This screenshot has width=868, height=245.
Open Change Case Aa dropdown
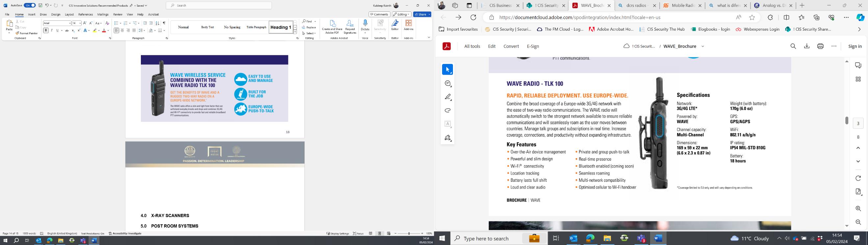coord(98,23)
